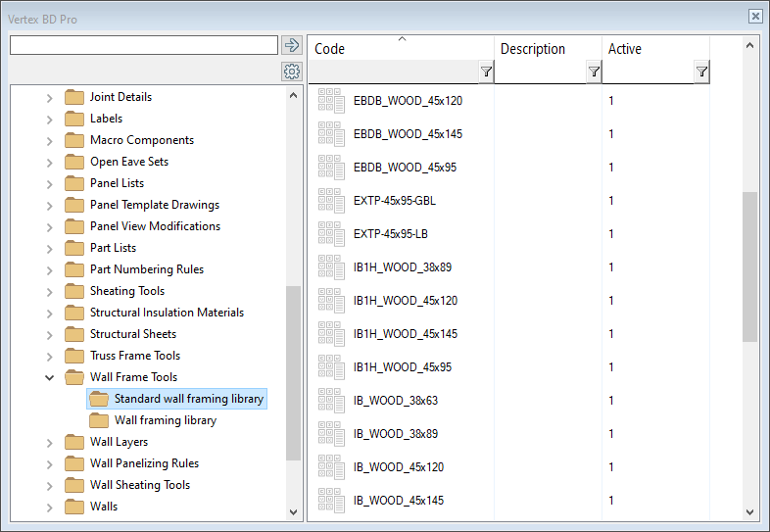The width and height of the screenshot is (770, 532).
Task: Select the Wall framing library item
Action: click(165, 420)
